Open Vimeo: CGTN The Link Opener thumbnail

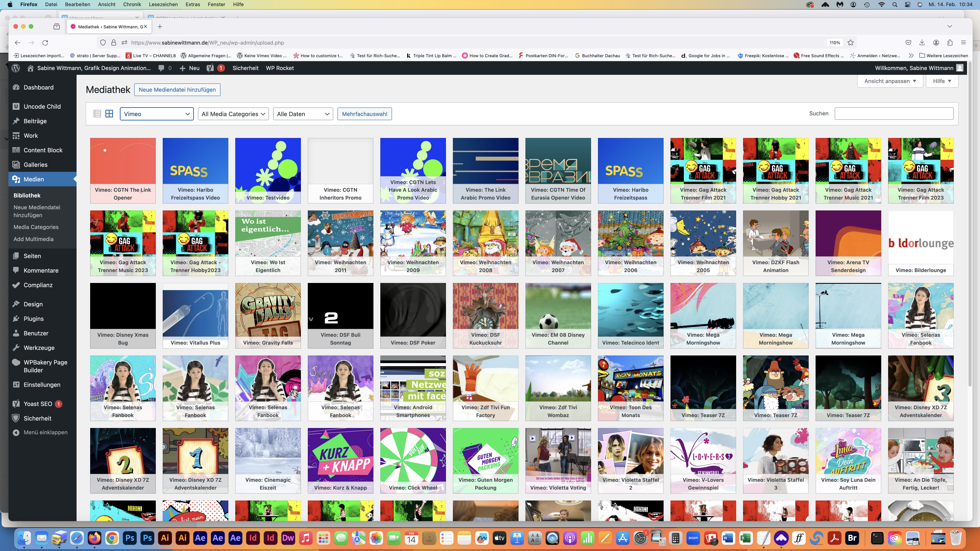click(x=123, y=170)
